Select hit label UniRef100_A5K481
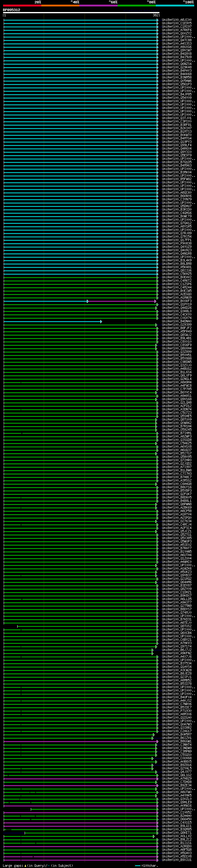Screen dimensions: 197x868 [176, 267]
